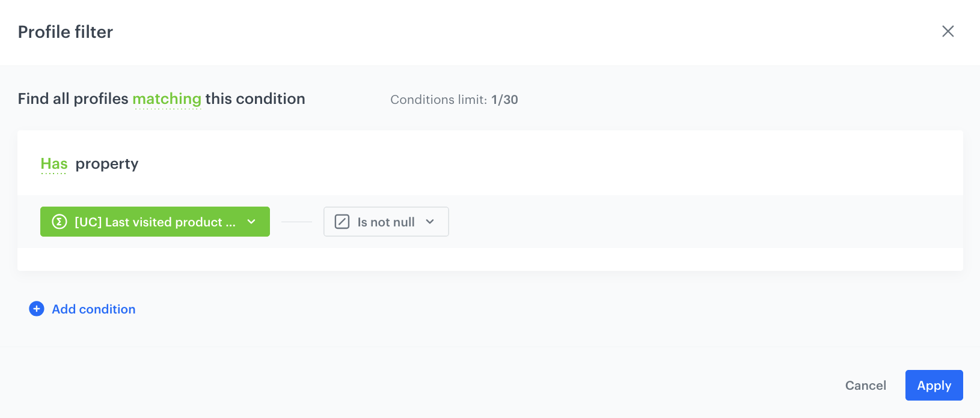980x418 pixels.
Task: Click the connector line between the dropdowns
Action: 296,222
